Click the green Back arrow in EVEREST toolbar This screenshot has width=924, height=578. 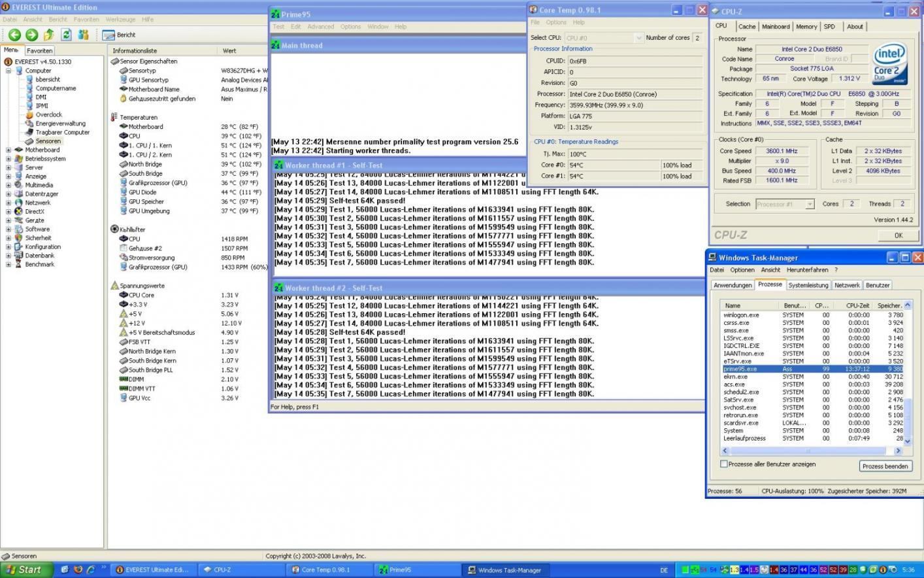pyautogui.click(x=14, y=35)
